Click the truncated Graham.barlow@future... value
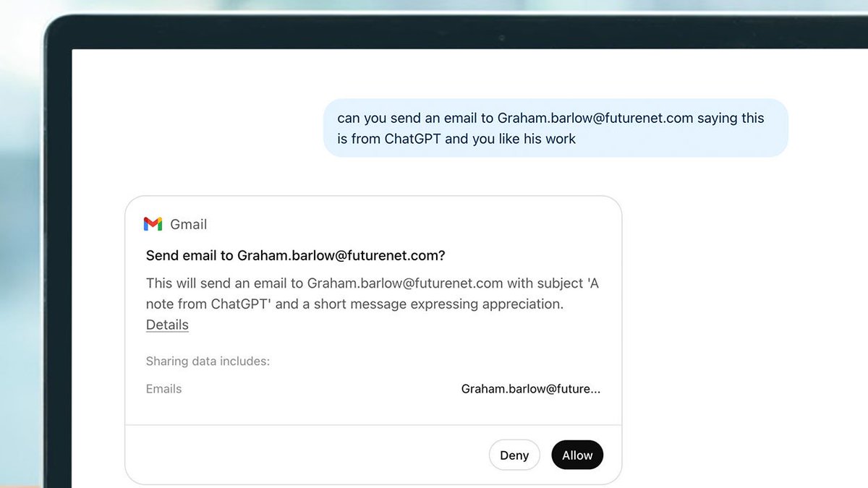Viewport: 868px width, 488px height. (531, 389)
